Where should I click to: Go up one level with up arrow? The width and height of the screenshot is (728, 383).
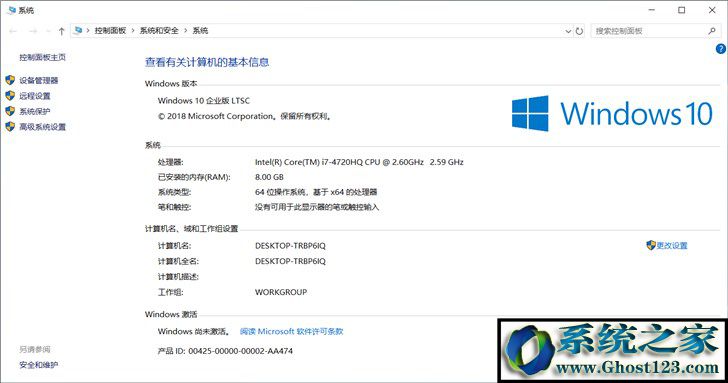click(x=61, y=31)
